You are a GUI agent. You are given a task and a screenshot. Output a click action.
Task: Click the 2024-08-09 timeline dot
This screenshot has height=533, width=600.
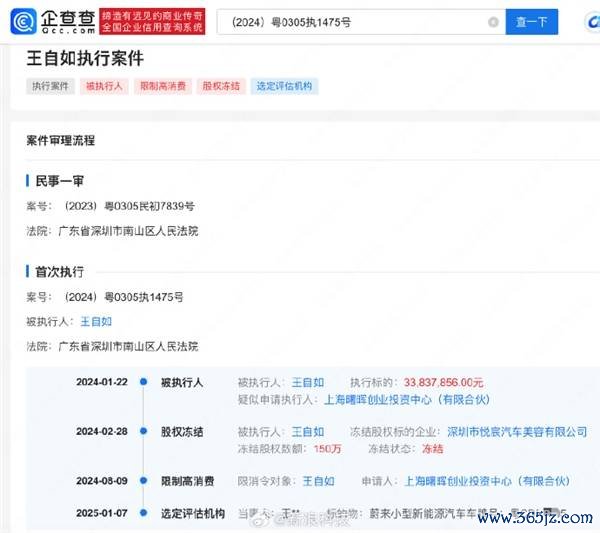point(143,480)
